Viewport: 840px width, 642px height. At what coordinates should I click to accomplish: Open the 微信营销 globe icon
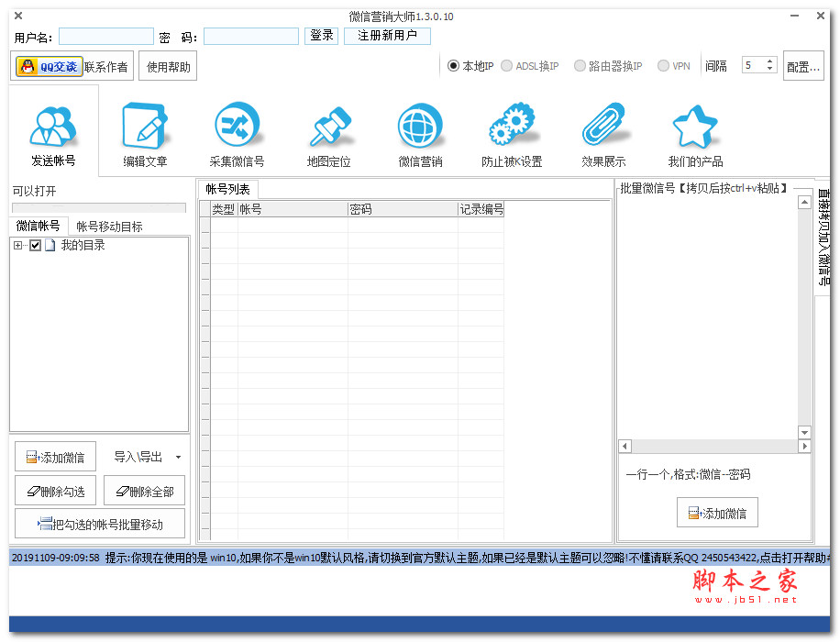[421, 126]
